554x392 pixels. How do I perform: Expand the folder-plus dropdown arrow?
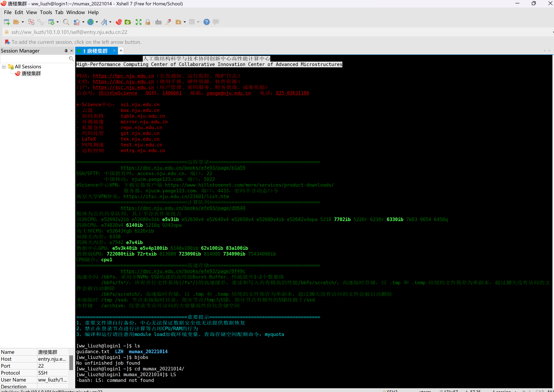coord(185,22)
